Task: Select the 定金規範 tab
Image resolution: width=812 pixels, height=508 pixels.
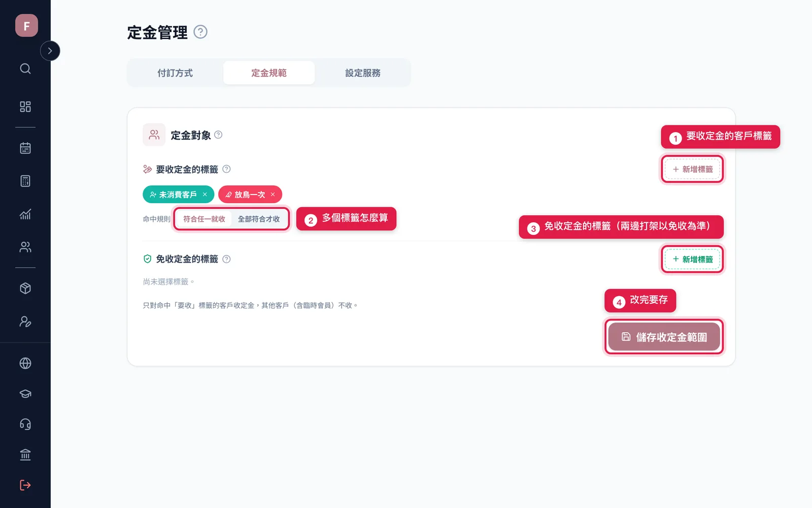Action: point(269,73)
